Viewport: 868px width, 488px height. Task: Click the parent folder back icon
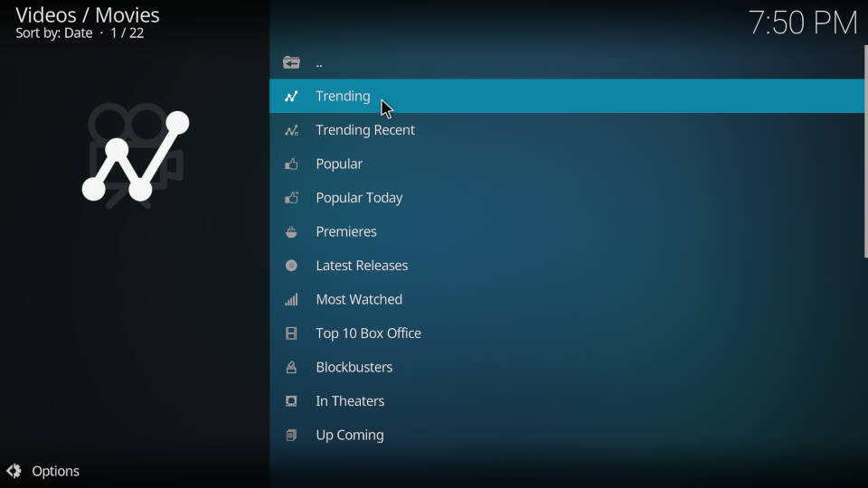point(291,62)
